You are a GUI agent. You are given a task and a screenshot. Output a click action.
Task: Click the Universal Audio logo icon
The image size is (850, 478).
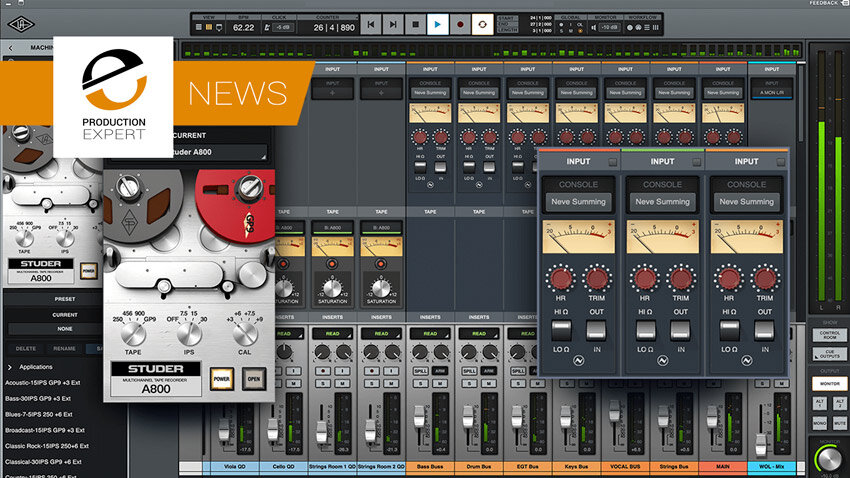[x=21, y=24]
